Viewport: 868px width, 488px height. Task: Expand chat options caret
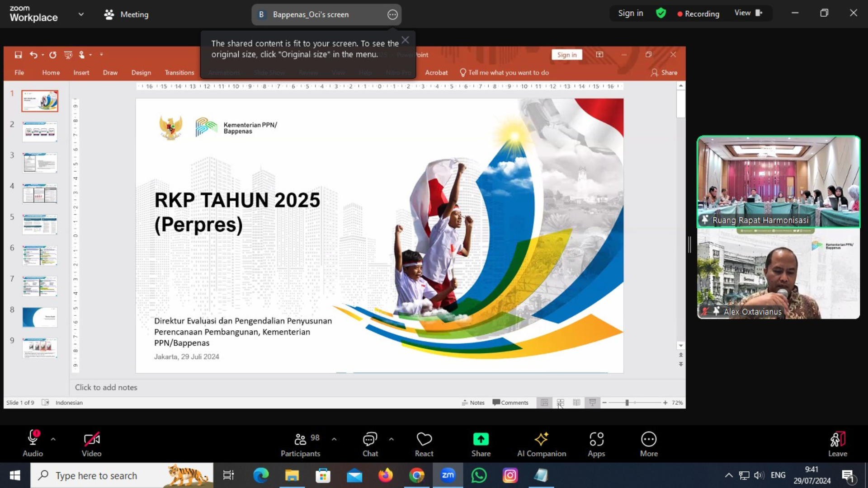click(x=391, y=439)
